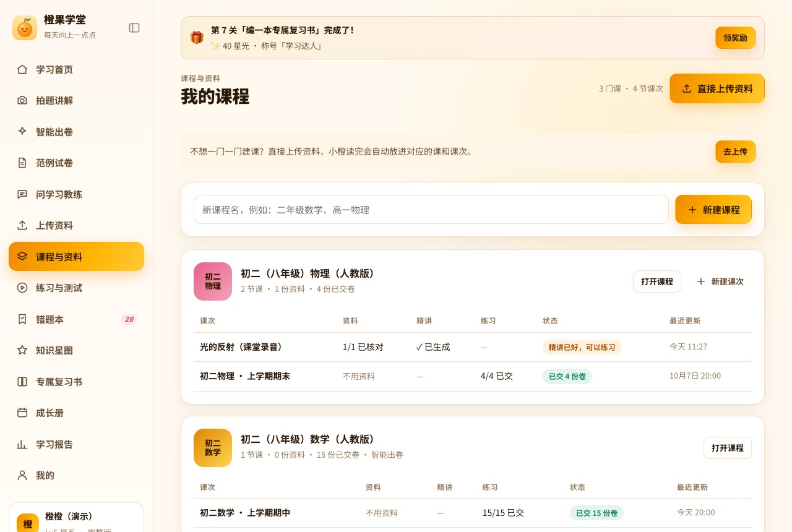
Task: Focus the 新课程名 input field
Action: tap(431, 210)
